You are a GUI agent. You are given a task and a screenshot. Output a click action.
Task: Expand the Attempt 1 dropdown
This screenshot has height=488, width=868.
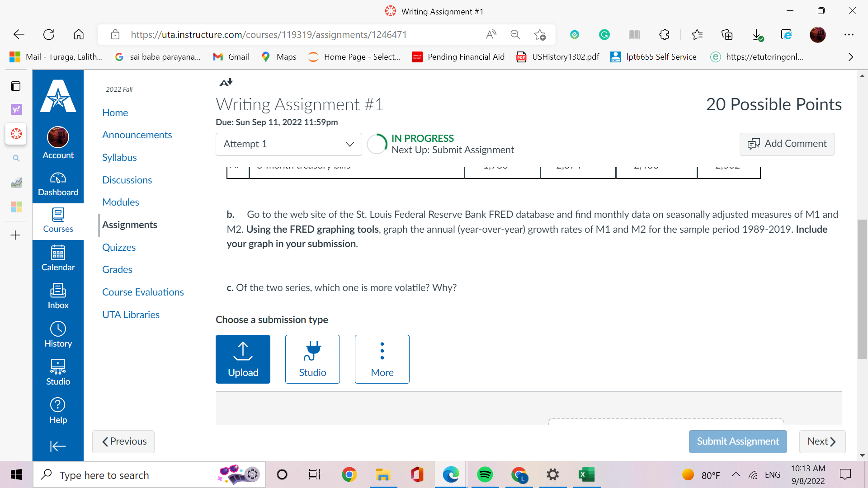tap(288, 144)
